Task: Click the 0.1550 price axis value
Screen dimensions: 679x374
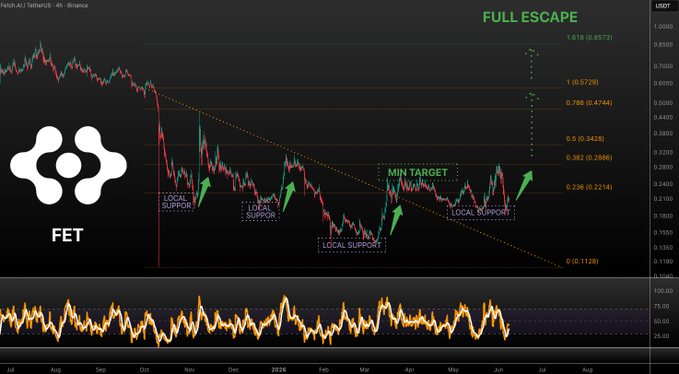Action: [x=664, y=232]
